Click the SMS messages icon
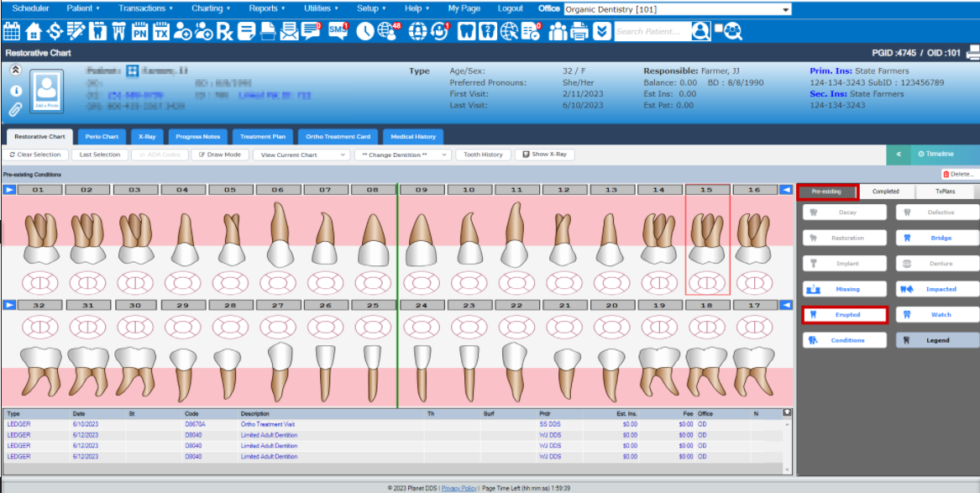This screenshot has width=980, height=493. [x=338, y=32]
